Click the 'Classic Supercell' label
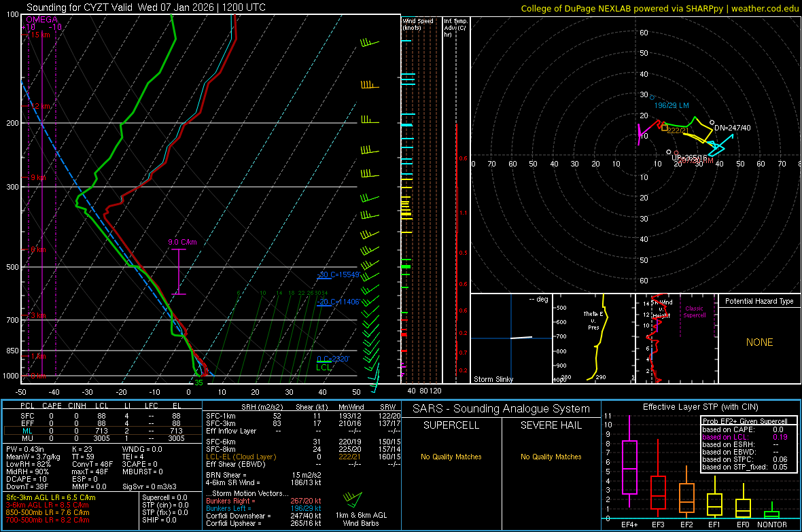Image resolution: width=802 pixels, height=532 pixels. [x=694, y=312]
